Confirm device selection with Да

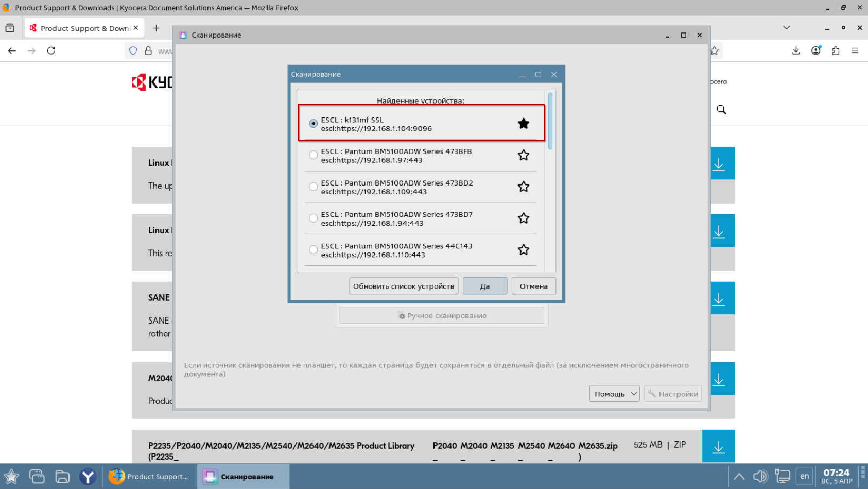484,286
